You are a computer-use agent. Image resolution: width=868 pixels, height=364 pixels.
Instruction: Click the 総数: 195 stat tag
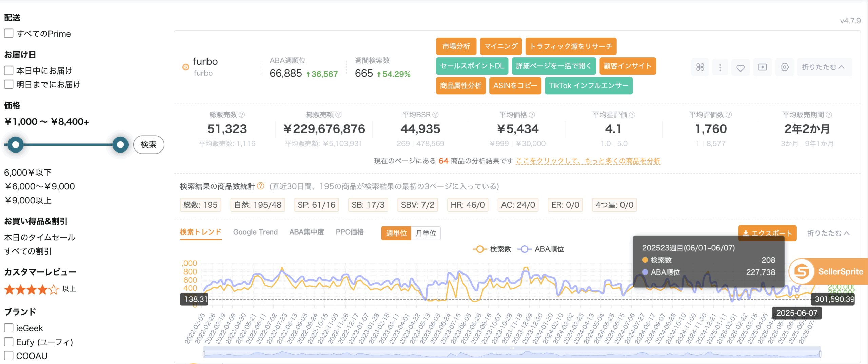coord(200,205)
